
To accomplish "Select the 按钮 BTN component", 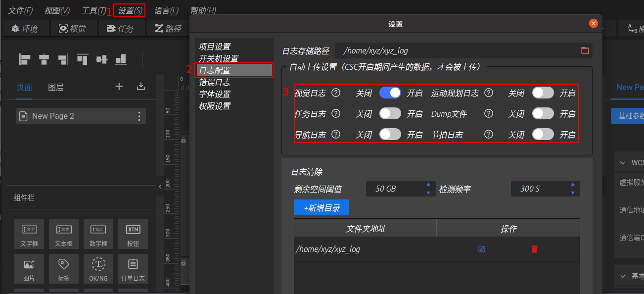I will pyautogui.click(x=133, y=234).
